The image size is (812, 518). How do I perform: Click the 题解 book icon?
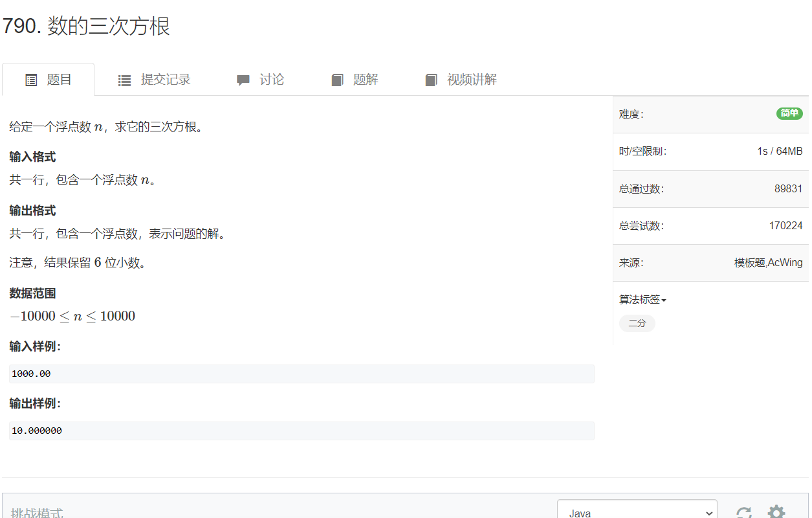coord(337,79)
